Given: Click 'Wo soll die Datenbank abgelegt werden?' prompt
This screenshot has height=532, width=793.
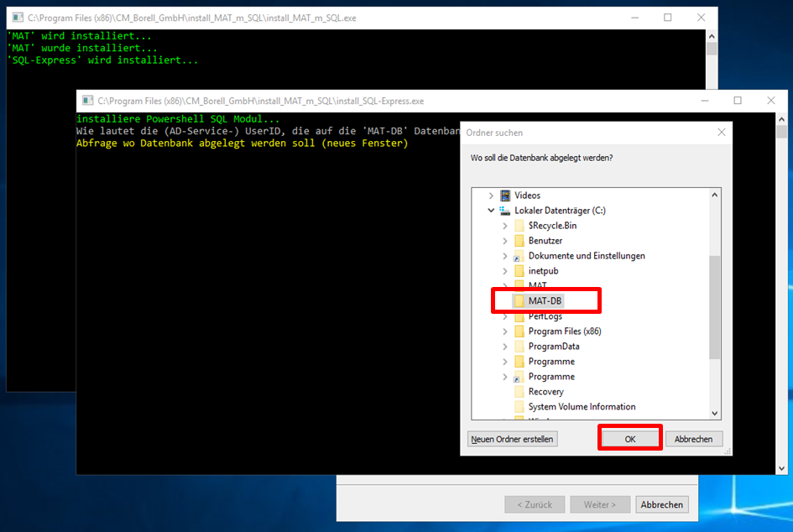Looking at the screenshot, I should click(541, 158).
